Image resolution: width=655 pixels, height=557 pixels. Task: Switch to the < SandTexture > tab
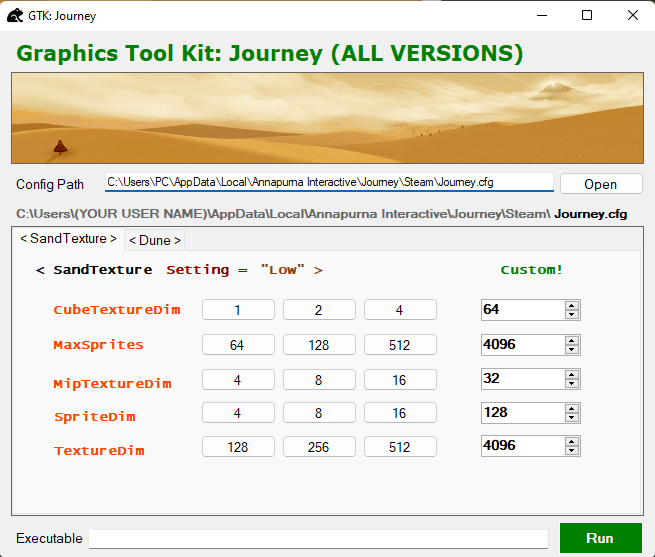tap(69, 239)
